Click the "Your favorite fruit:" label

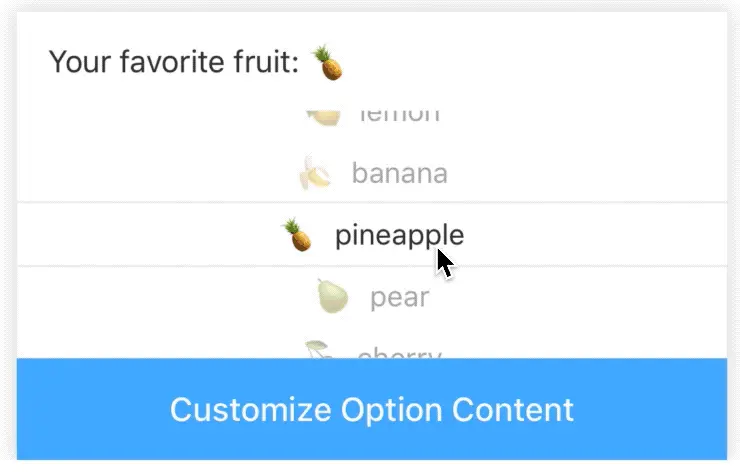click(x=174, y=62)
